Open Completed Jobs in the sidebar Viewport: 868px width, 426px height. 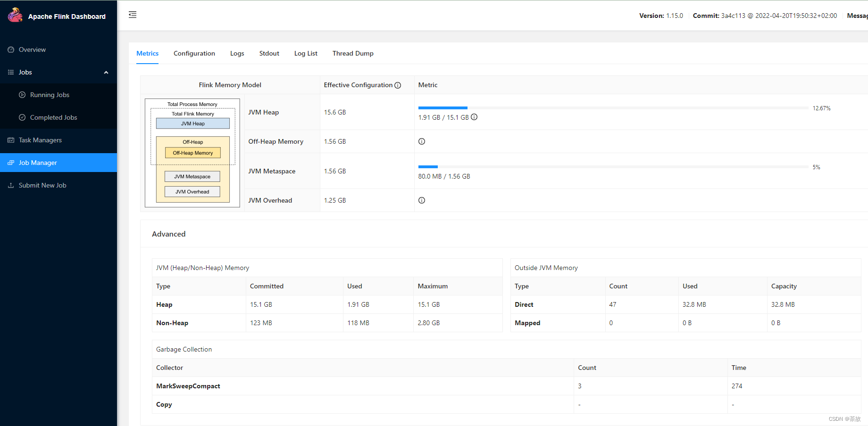coord(58,117)
